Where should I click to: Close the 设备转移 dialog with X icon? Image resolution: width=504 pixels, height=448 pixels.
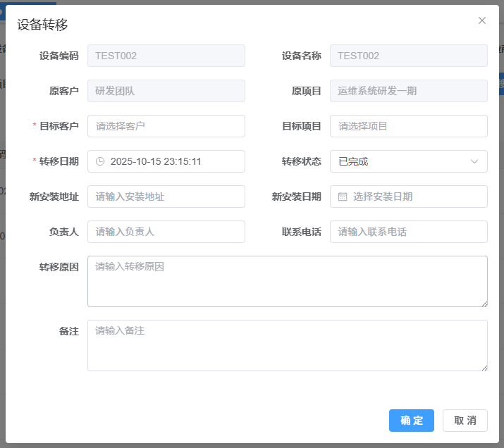click(x=482, y=20)
